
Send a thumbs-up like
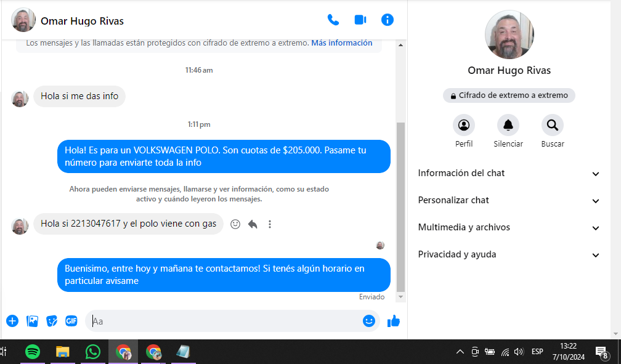point(393,321)
